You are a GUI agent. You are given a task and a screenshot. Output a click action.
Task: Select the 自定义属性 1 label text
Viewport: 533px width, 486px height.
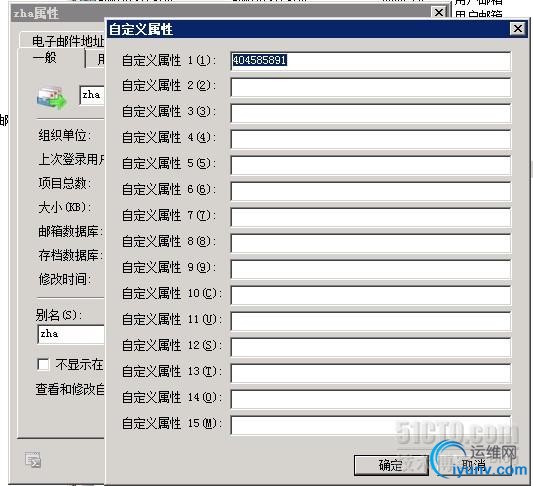coord(169,60)
